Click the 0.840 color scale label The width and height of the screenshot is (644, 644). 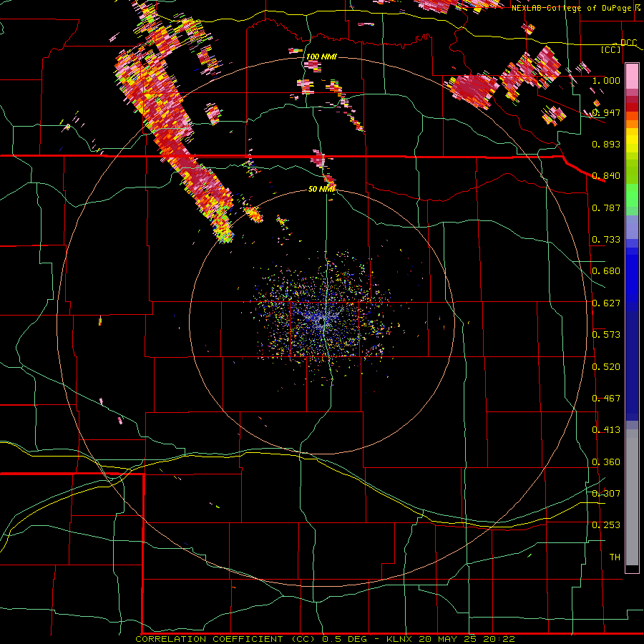(606, 176)
